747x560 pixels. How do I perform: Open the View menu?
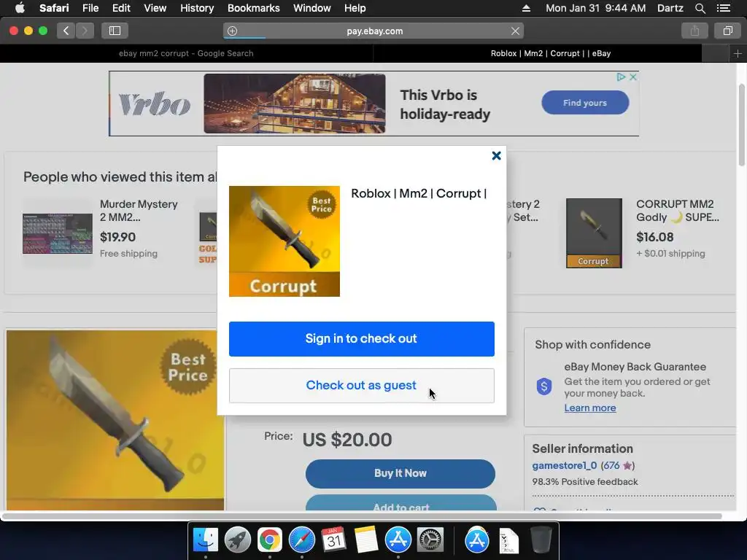(x=155, y=8)
